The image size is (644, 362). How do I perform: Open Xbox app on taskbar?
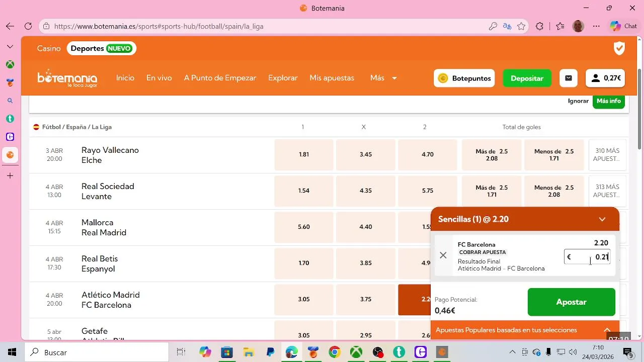356,352
